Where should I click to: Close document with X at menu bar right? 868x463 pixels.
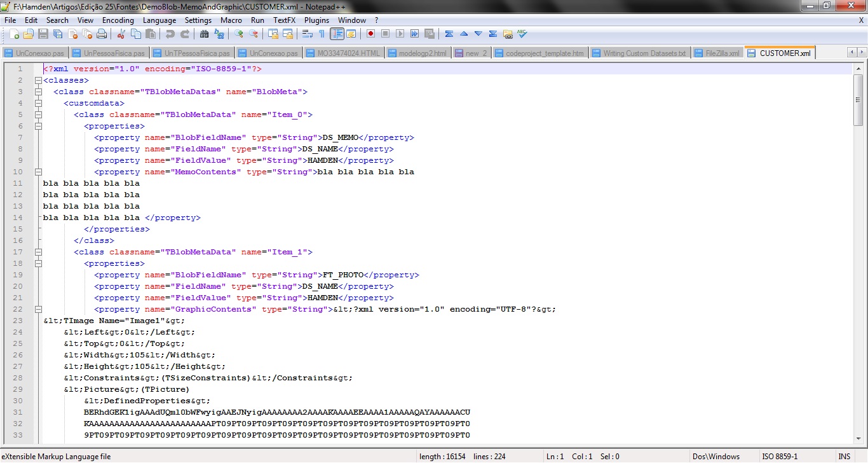pos(861,20)
